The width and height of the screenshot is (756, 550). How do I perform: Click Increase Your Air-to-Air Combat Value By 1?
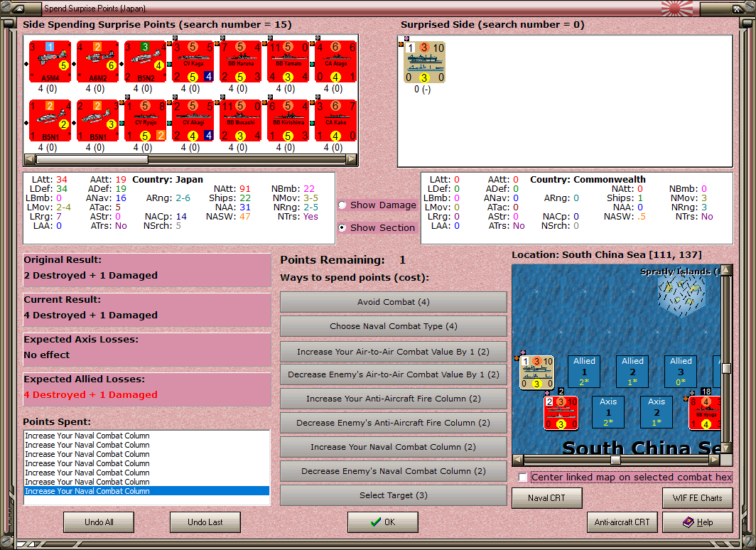394,352
